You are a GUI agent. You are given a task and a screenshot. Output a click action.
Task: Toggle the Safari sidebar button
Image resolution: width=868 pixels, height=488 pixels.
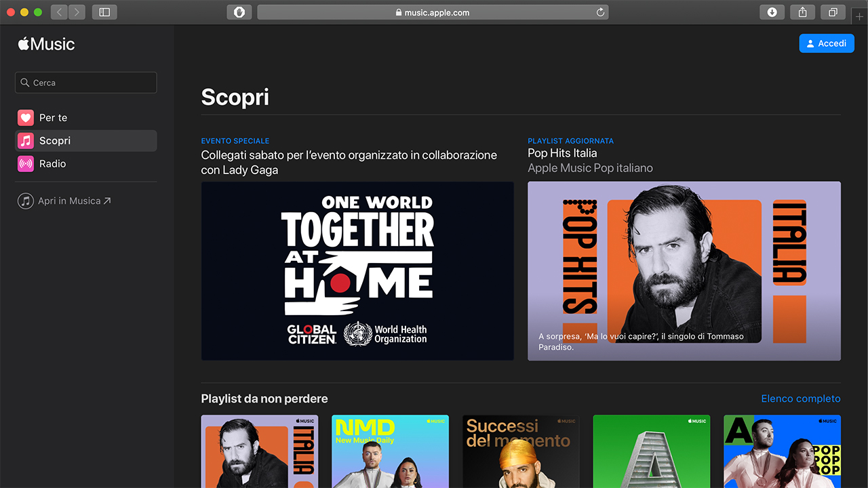(104, 12)
